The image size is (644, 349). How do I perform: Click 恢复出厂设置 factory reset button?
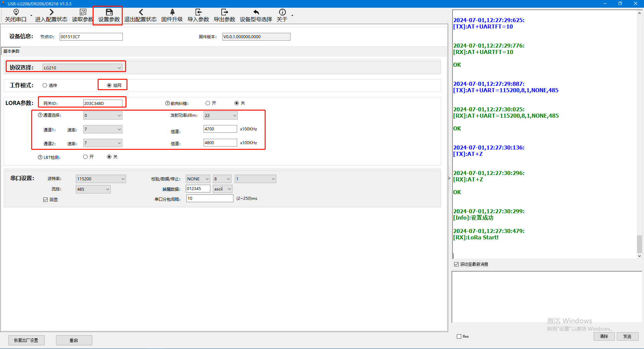click(x=26, y=340)
